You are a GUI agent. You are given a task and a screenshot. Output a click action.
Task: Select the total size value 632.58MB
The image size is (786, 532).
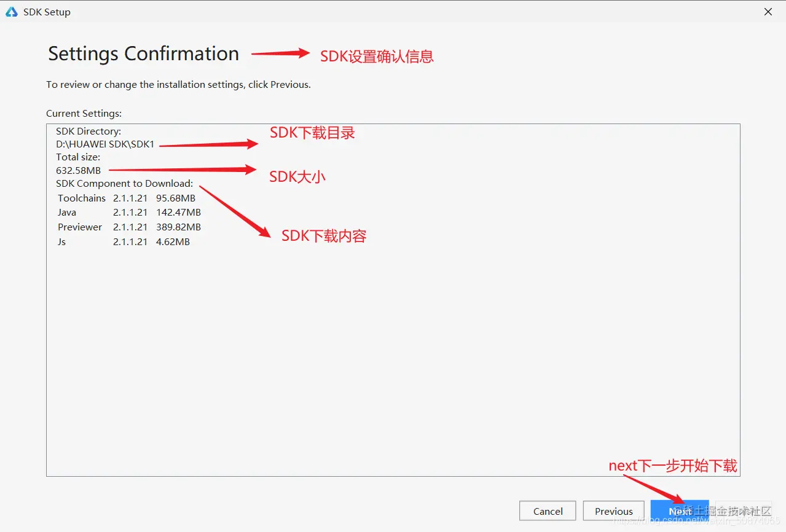pyautogui.click(x=78, y=170)
